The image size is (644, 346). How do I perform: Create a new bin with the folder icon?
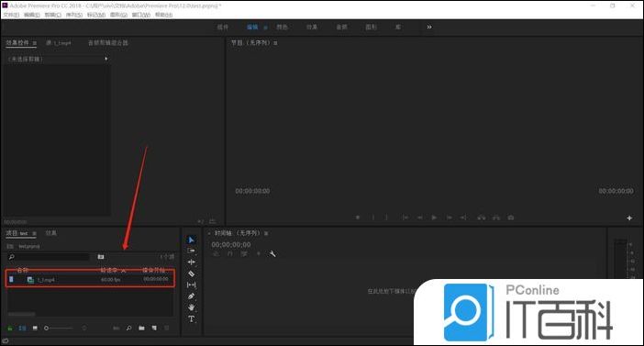[141, 329]
